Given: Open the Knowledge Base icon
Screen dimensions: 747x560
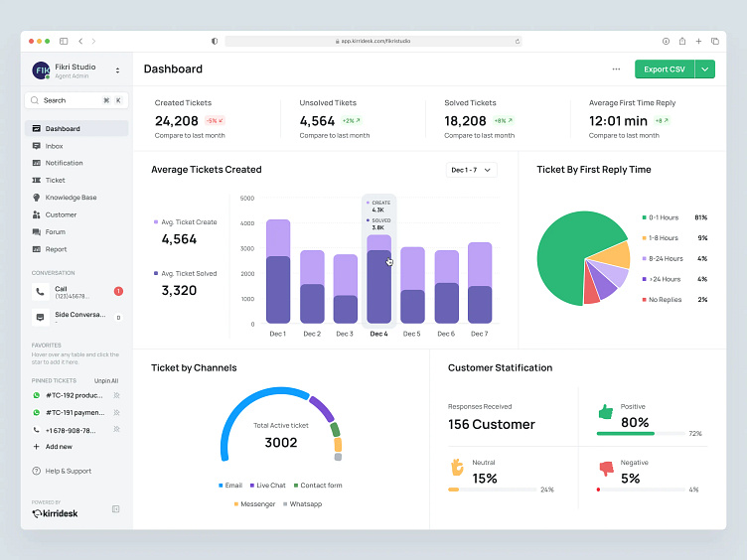Looking at the screenshot, I should point(37,198).
